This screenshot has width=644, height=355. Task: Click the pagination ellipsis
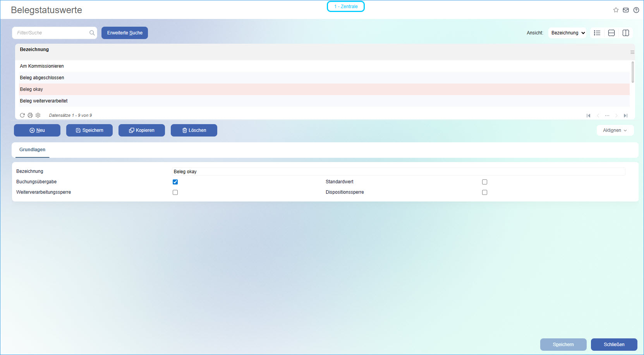click(x=607, y=116)
